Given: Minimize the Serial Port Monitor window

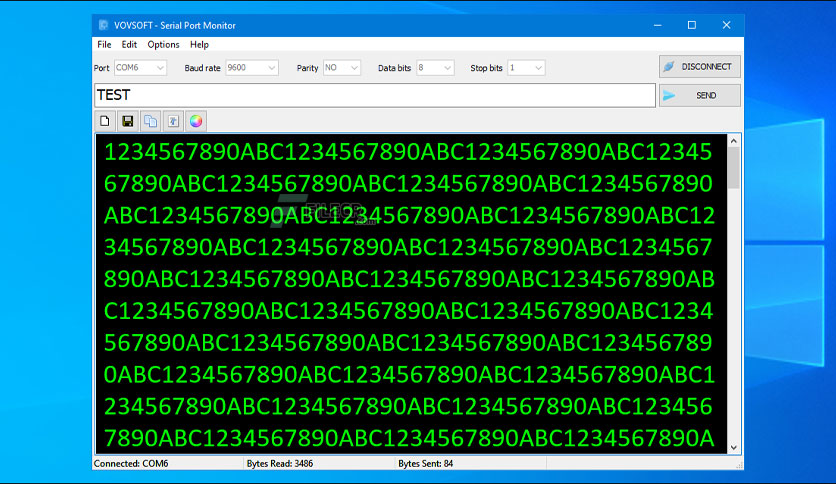Looking at the screenshot, I should click(658, 25).
